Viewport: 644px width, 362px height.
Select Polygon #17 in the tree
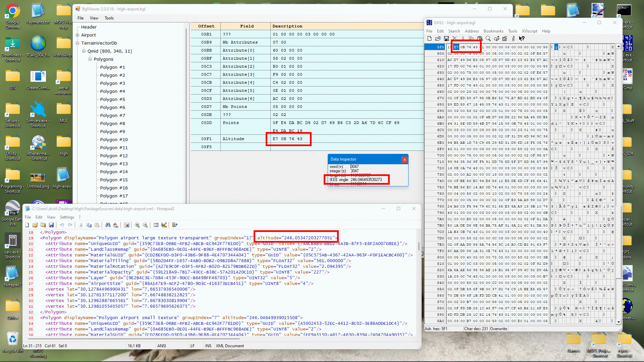[113, 196]
